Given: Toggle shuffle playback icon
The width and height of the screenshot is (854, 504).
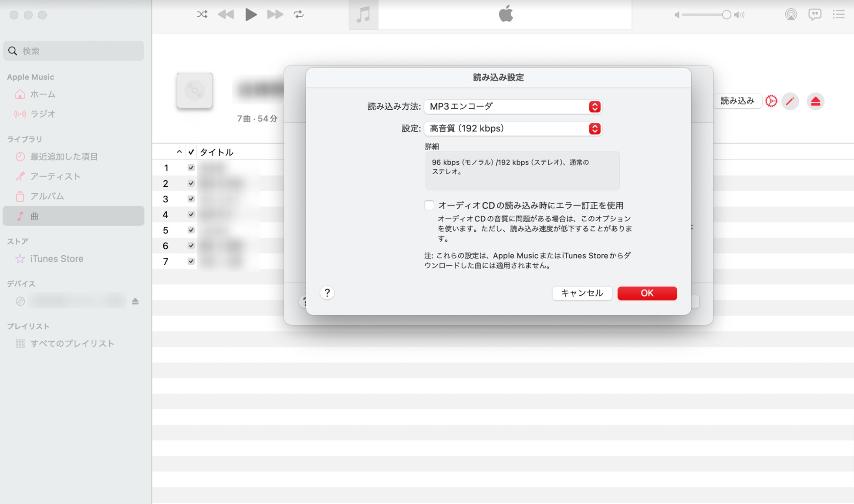Looking at the screenshot, I should (x=202, y=15).
